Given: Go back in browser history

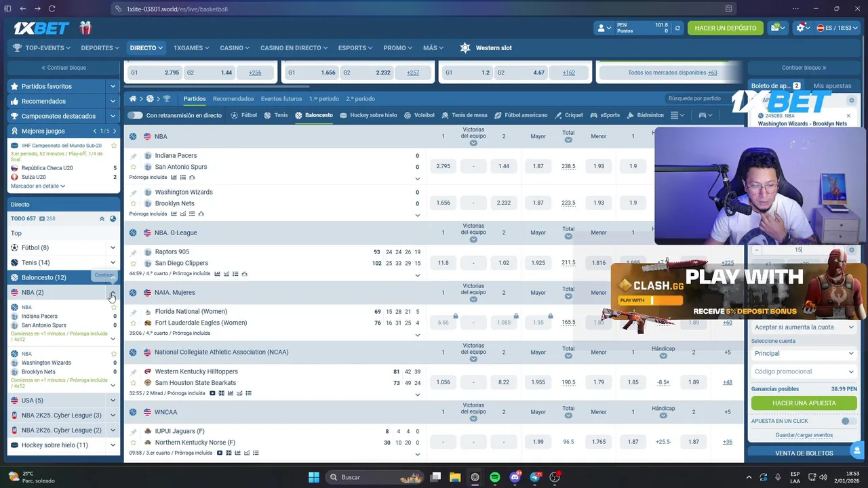Looking at the screenshot, I should (22, 9).
